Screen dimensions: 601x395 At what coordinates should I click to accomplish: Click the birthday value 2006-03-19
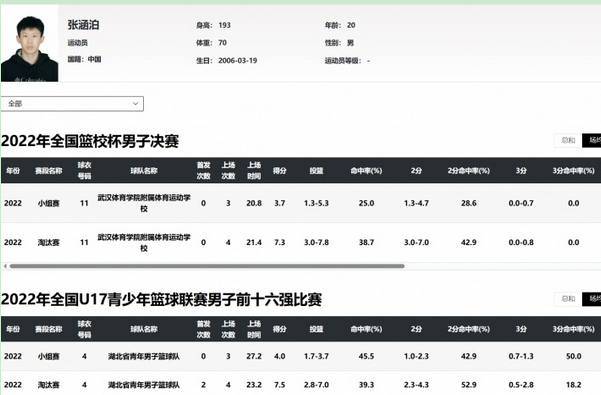pos(238,61)
